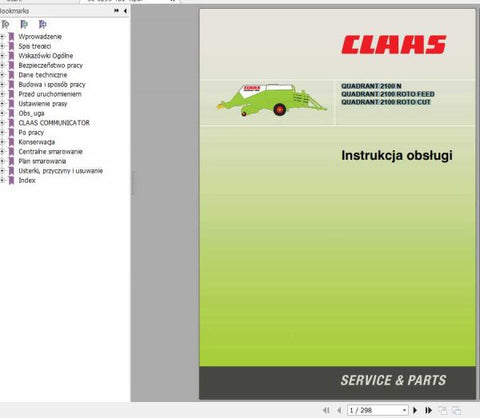This screenshot has height=418, width=480.
Task: Open Budowa i sposób pracy bookmark
Action: (x=52, y=84)
